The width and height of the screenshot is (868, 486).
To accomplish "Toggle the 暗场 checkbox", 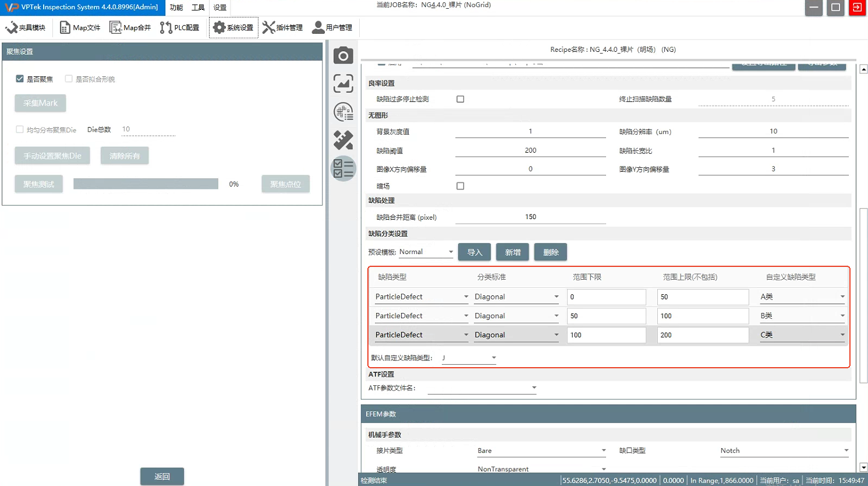I will pyautogui.click(x=460, y=186).
